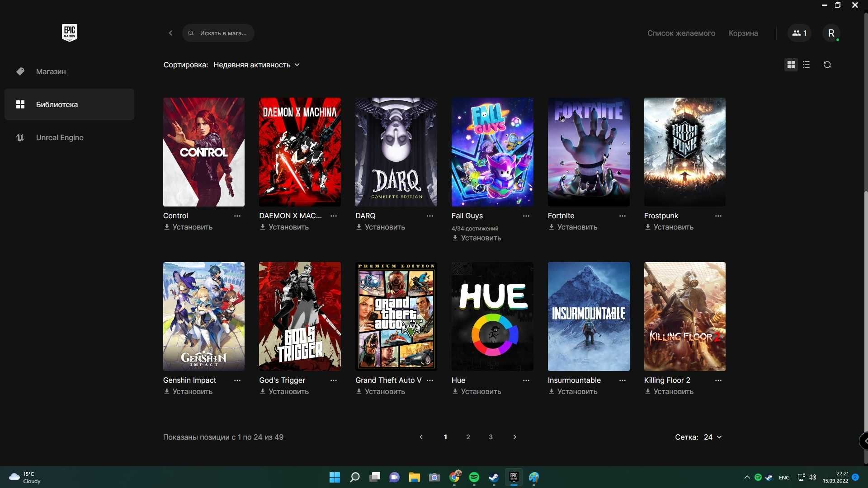Open File Explorer from taskbar
This screenshot has height=488, width=868.
pyautogui.click(x=415, y=477)
